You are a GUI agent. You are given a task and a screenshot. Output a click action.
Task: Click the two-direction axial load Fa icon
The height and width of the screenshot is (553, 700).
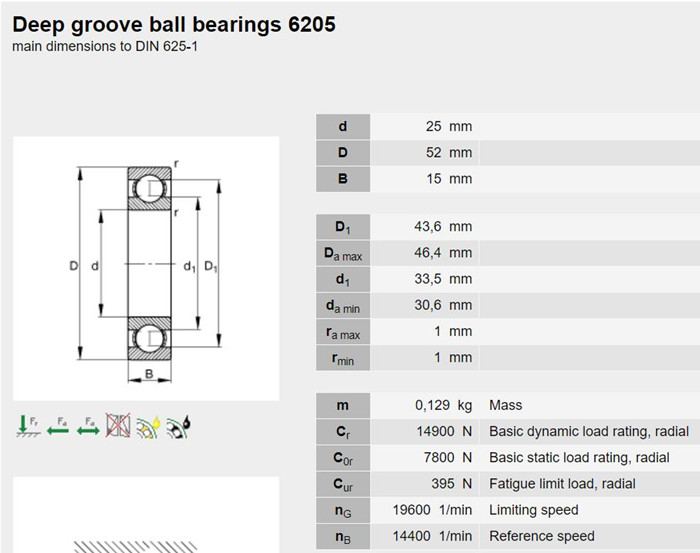click(87, 427)
